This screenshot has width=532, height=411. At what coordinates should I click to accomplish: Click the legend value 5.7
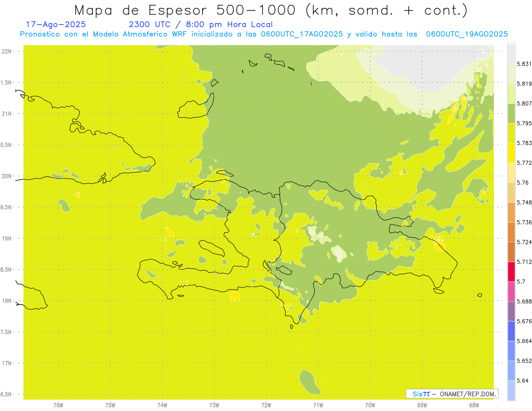[521, 282]
